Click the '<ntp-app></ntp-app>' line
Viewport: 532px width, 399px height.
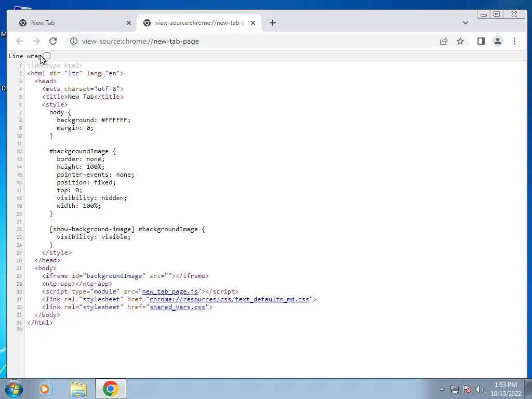tap(77, 284)
